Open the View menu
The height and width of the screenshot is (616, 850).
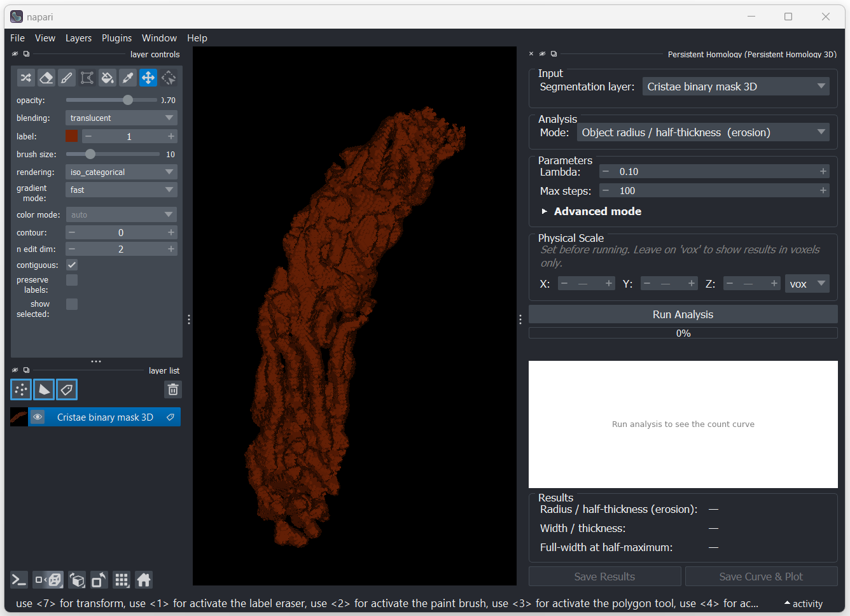tap(45, 38)
